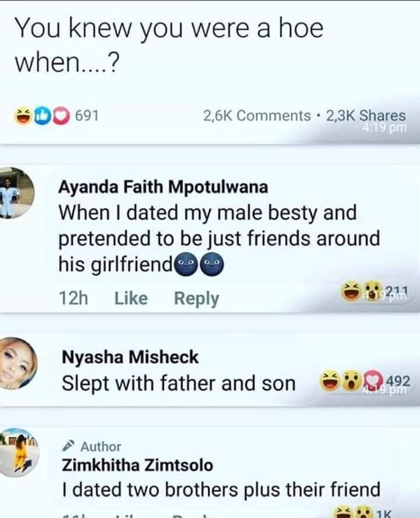Click the name Zimkhitha Zimtsolo
420x518 pixels.
[x=137, y=466]
